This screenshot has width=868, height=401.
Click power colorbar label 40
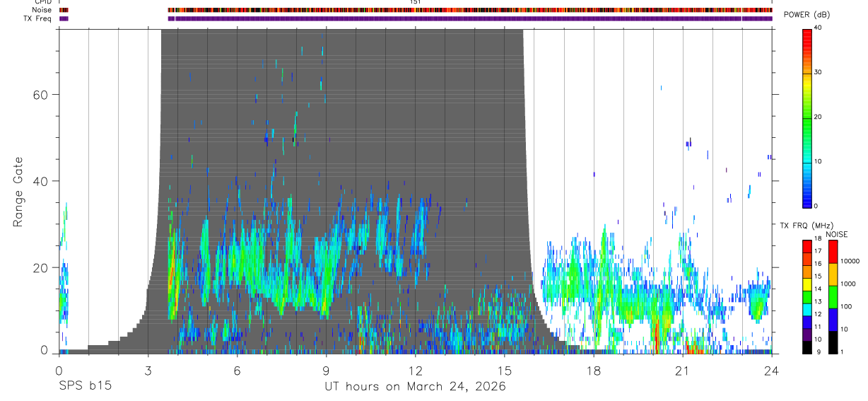[x=818, y=28]
